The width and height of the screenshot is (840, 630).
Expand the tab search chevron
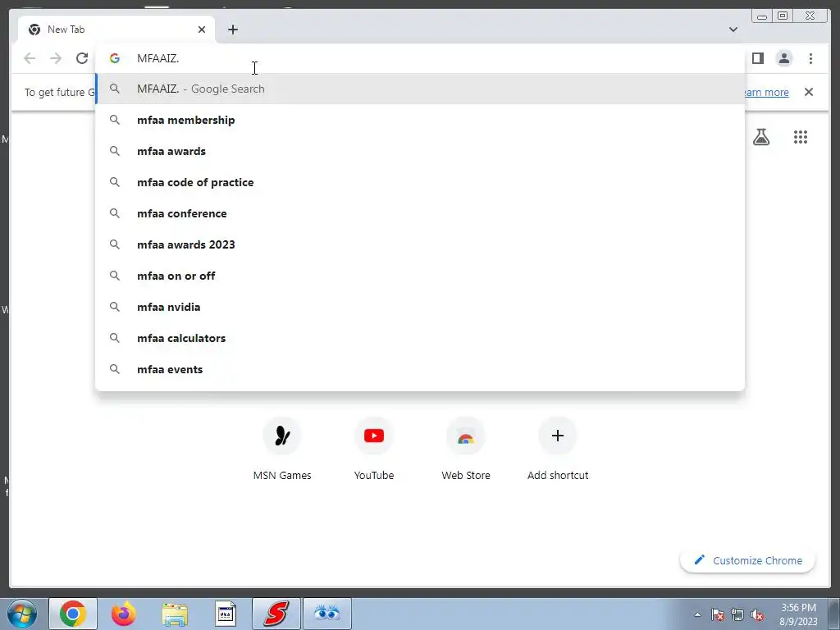coord(733,30)
